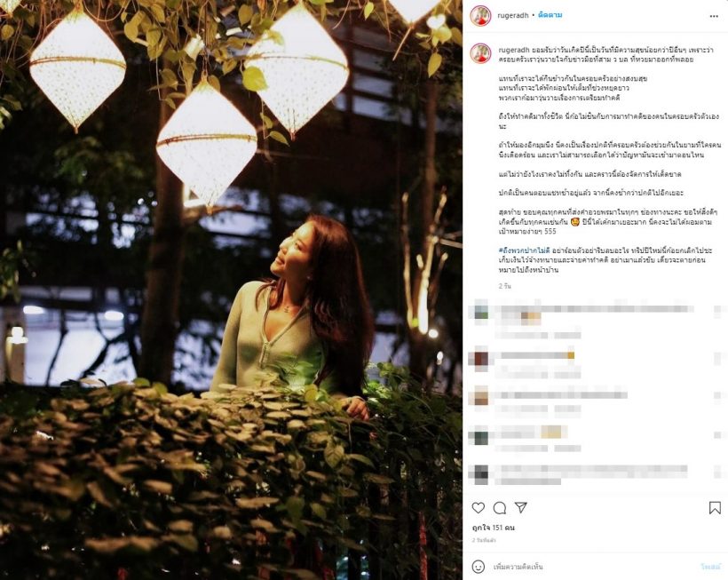
Task: Open the rugeradh username in the caption
Action: pyautogui.click(x=514, y=50)
